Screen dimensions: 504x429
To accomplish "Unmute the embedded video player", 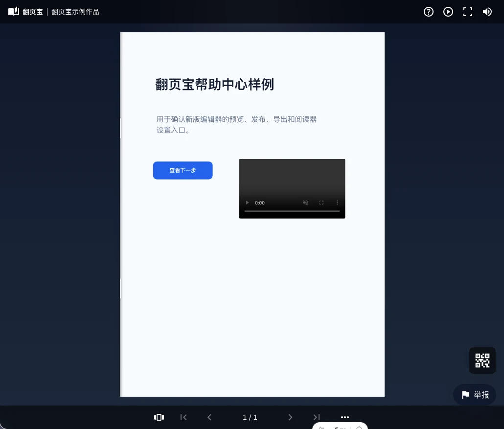I will pos(305,203).
